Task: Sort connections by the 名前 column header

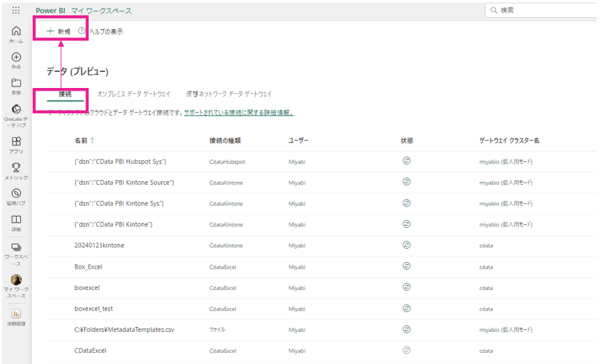Action: pyautogui.click(x=84, y=141)
